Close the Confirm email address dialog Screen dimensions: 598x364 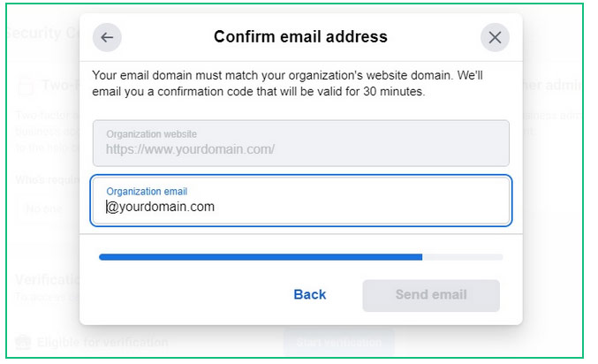tap(495, 37)
